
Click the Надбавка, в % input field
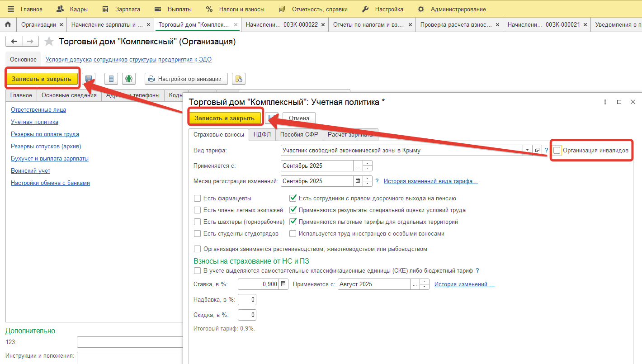pyautogui.click(x=247, y=300)
